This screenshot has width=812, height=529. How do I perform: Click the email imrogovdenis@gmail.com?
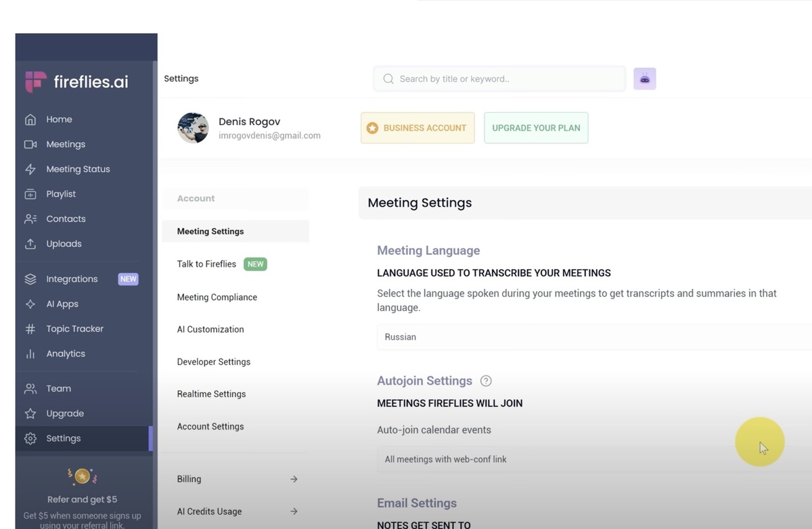(x=269, y=135)
